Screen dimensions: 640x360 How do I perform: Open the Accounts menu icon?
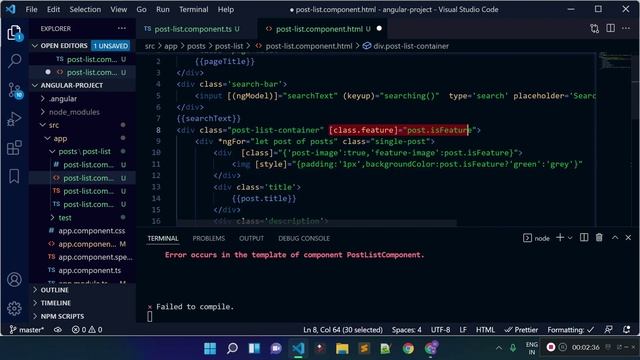point(14,280)
